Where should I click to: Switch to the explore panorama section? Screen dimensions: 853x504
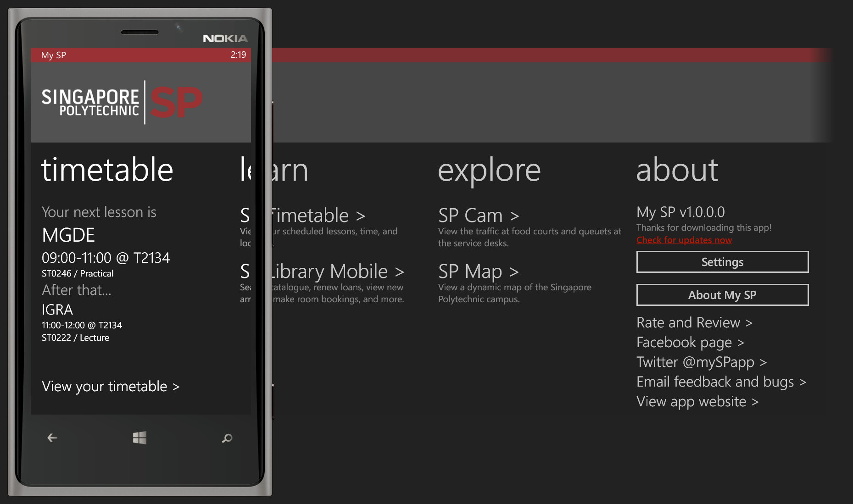pyautogui.click(x=489, y=171)
